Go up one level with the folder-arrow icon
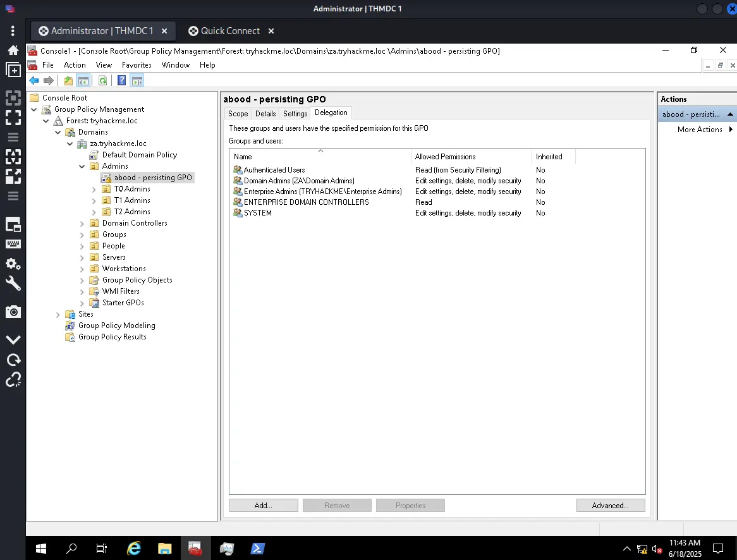Screen dimensions: 737x560 click(x=68, y=81)
